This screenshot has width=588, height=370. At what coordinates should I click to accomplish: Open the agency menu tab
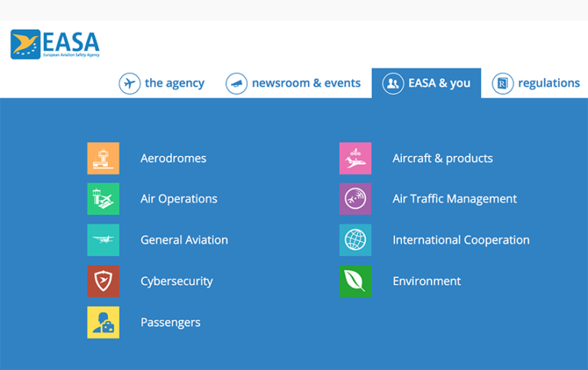162,83
